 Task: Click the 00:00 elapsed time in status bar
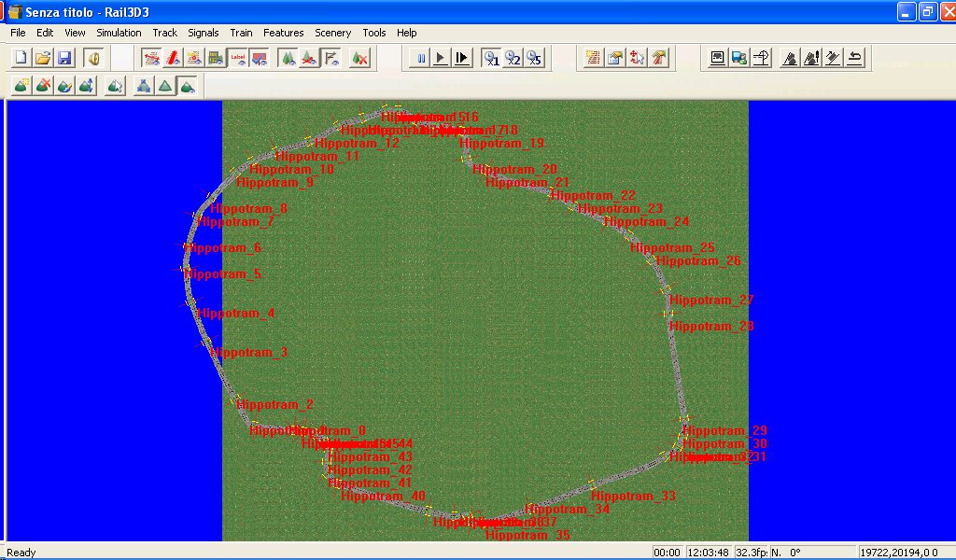pos(667,553)
